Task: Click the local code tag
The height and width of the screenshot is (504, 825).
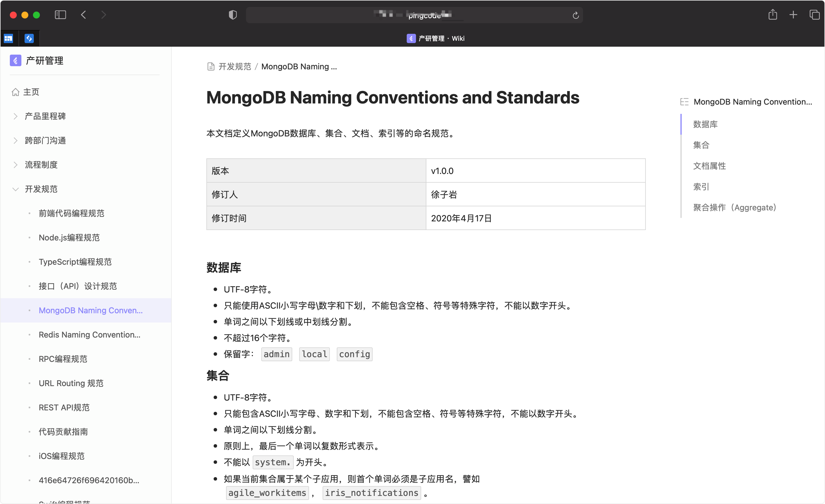Action: 314,354
